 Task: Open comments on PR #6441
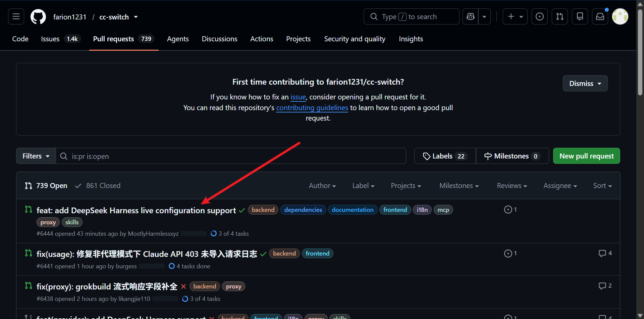[x=605, y=253]
